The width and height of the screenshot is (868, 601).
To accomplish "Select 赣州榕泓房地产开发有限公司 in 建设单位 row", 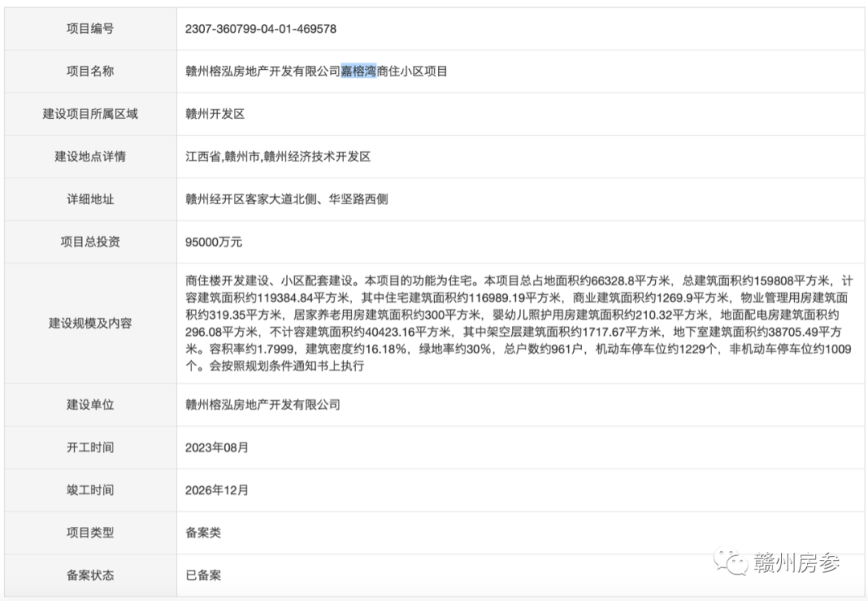I will coord(263,404).
